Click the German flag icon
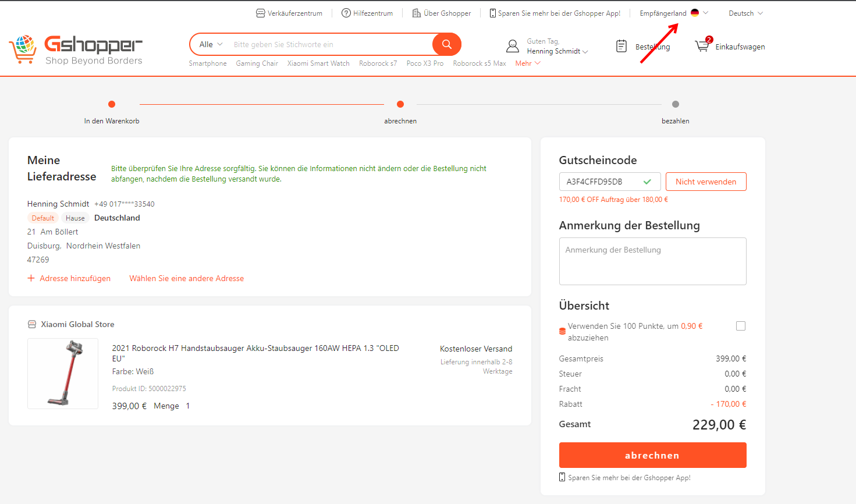The width and height of the screenshot is (856, 504). [695, 13]
